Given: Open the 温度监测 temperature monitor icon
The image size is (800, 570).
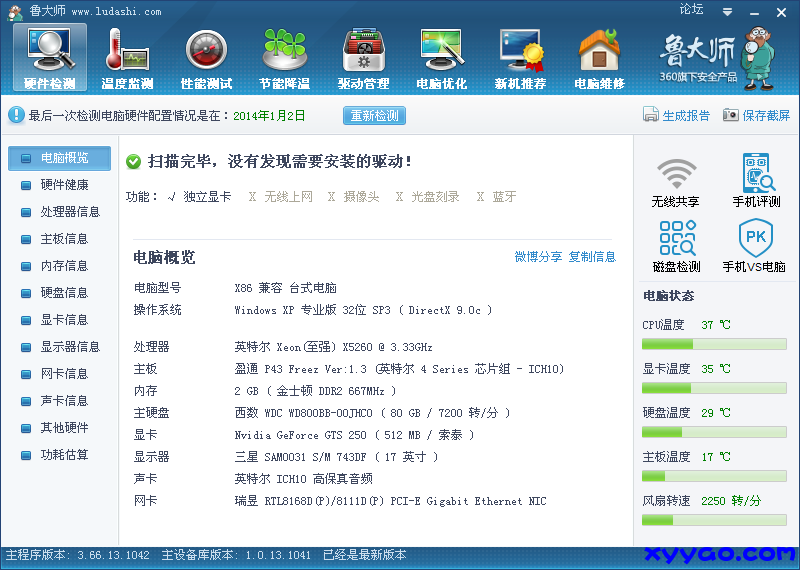Looking at the screenshot, I should (x=127, y=57).
